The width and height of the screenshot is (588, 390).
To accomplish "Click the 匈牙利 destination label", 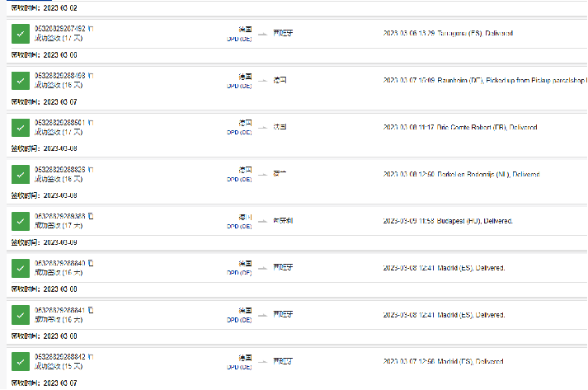I will [283, 221].
